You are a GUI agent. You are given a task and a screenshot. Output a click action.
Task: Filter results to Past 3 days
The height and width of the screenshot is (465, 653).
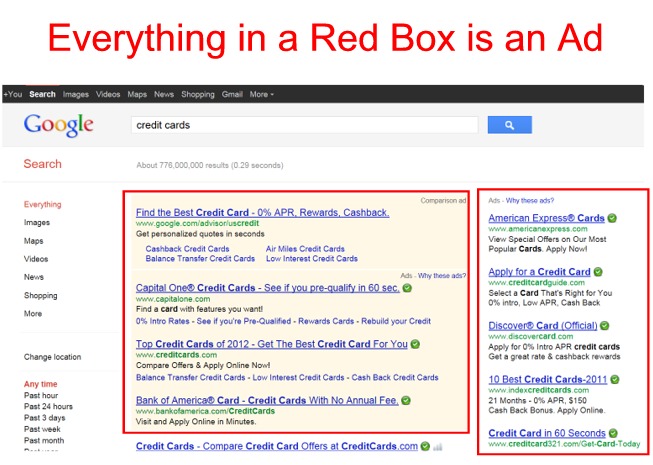pyautogui.click(x=45, y=418)
